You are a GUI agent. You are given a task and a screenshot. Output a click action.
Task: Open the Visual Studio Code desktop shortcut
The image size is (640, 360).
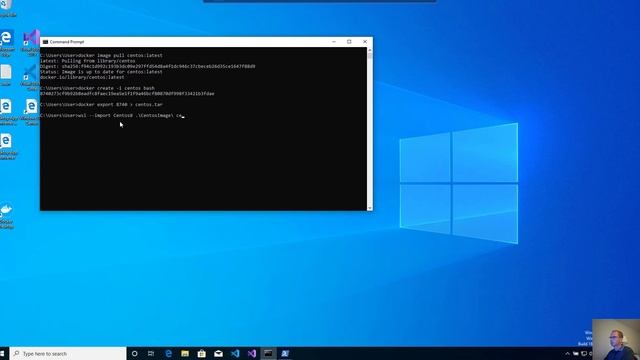(x=31, y=78)
